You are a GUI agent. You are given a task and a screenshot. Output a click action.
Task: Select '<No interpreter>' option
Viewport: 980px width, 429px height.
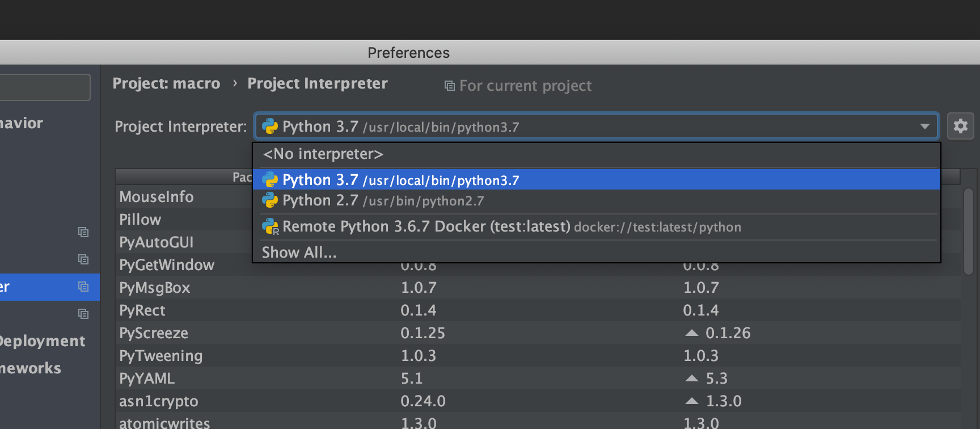pos(596,154)
